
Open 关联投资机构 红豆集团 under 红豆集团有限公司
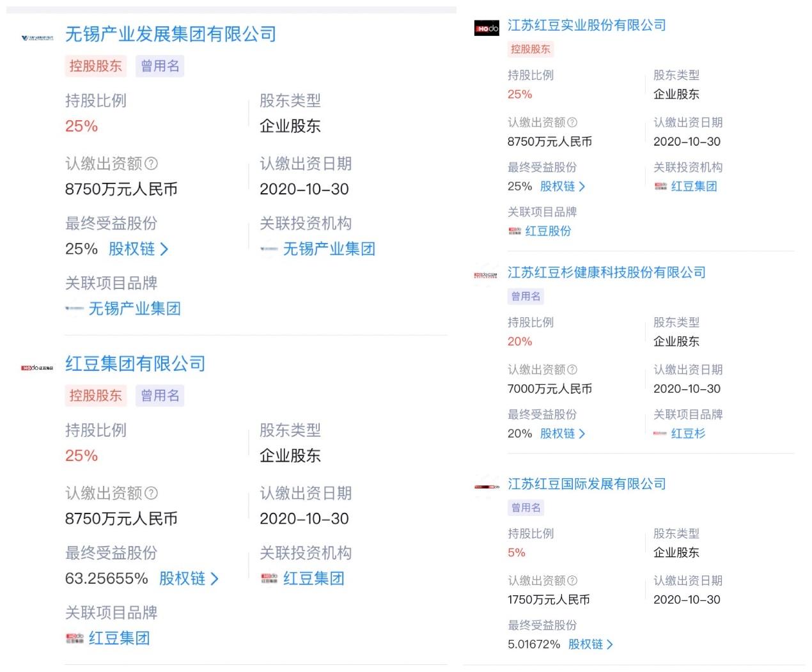point(314,579)
